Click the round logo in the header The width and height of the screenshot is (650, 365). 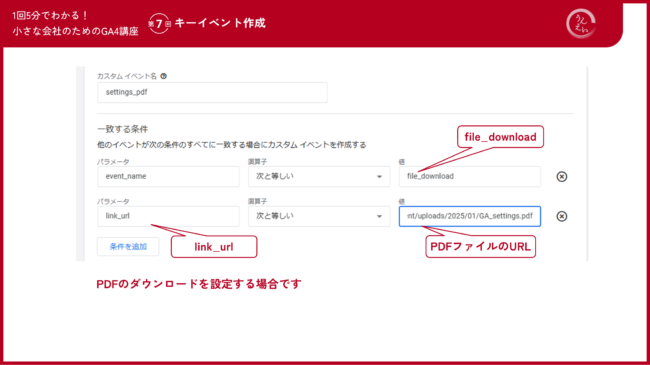point(581,24)
